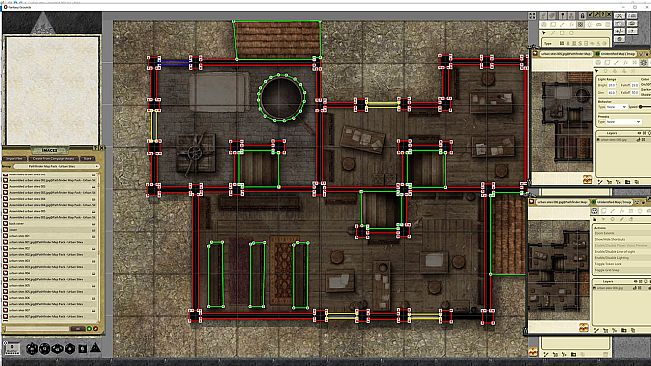Click Enable/Disable Line of sight action
The height and width of the screenshot is (366, 651).
pos(615,251)
